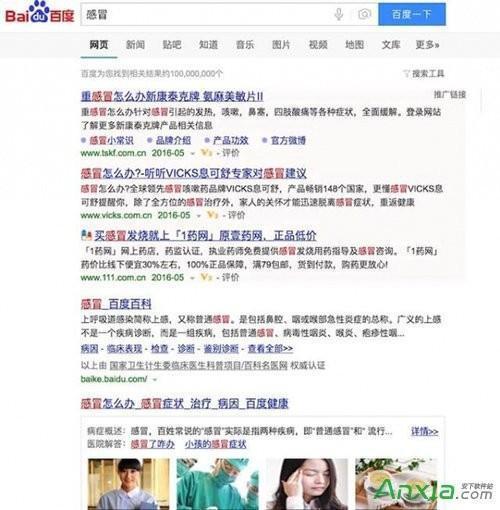Viewport: 500px width, 510px height.
Task: Open camera image search icon
Action: click(x=364, y=14)
